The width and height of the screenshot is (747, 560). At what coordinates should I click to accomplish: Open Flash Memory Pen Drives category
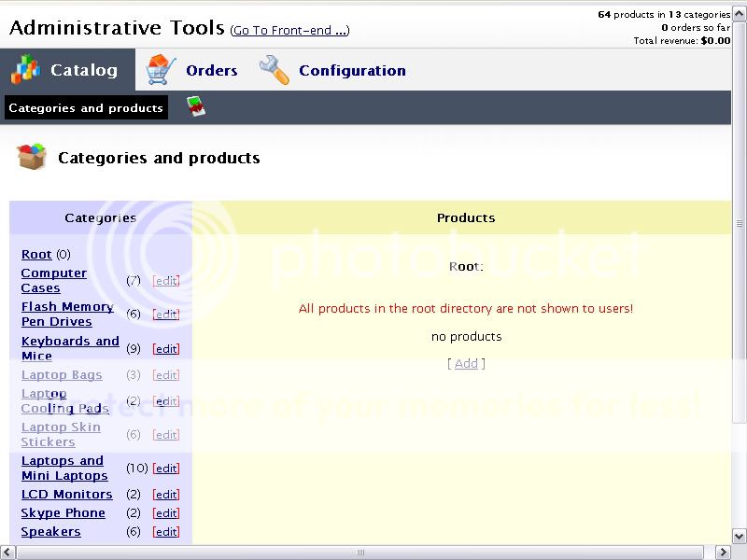pos(67,314)
